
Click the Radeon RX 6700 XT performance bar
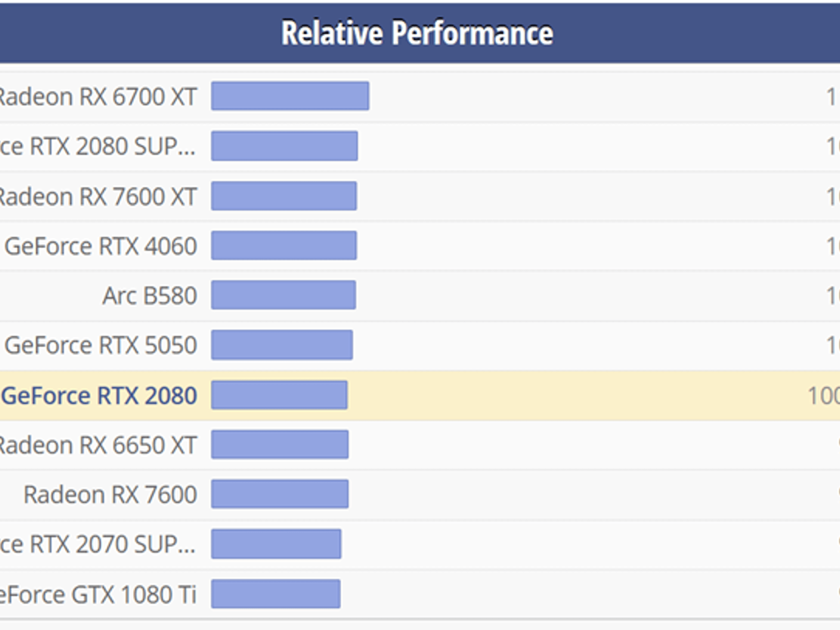click(x=290, y=96)
